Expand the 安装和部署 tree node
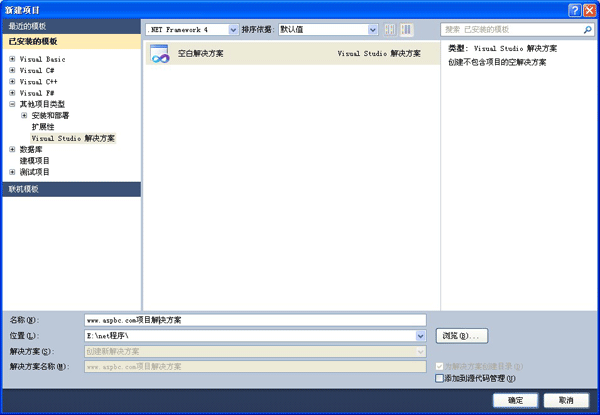The image size is (600, 415). 24,116
